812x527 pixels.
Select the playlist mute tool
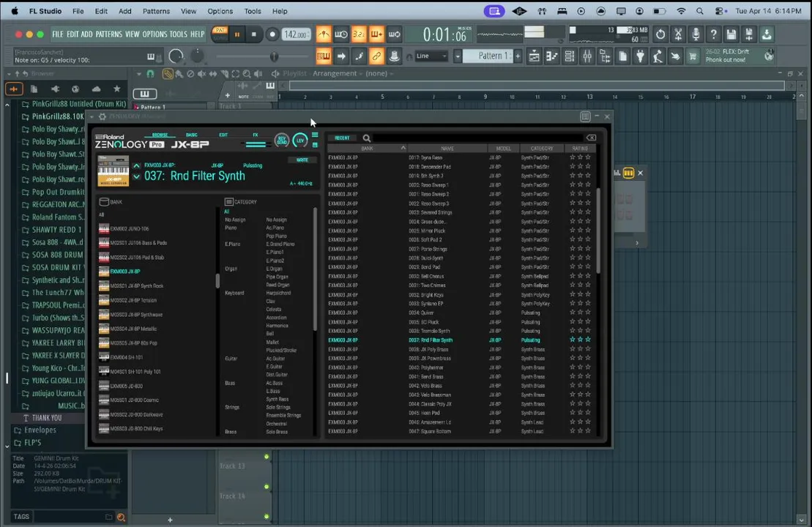pyautogui.click(x=201, y=74)
